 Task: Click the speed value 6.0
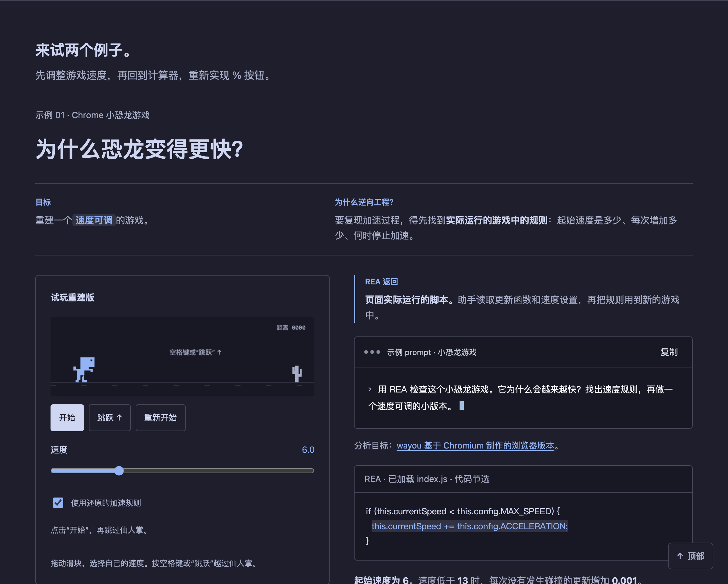(308, 449)
